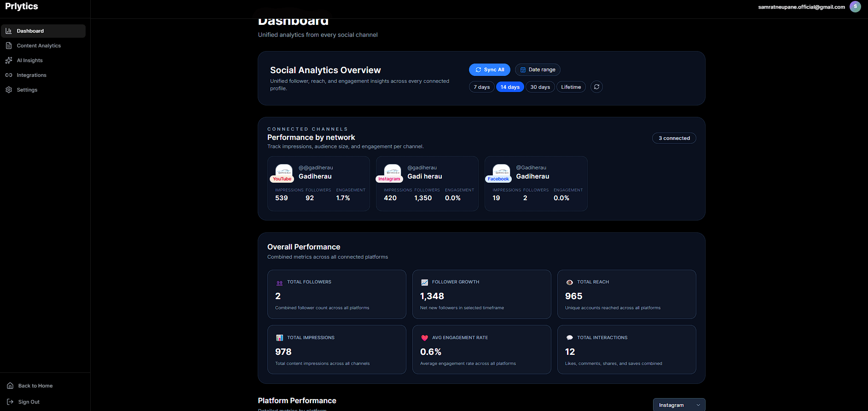Screen dimensions: 868x411
Task: Click the user avatar in top right
Action: click(855, 6)
